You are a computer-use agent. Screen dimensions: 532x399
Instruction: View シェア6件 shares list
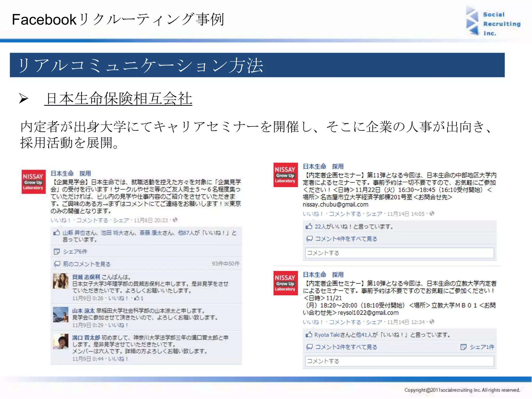click(x=75, y=251)
